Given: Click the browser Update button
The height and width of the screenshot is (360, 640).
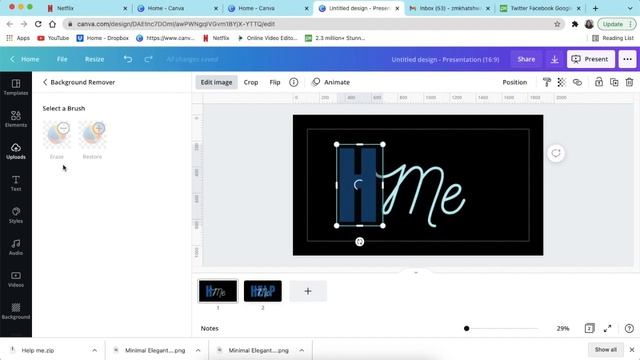Looking at the screenshot, I should tap(616, 24).
